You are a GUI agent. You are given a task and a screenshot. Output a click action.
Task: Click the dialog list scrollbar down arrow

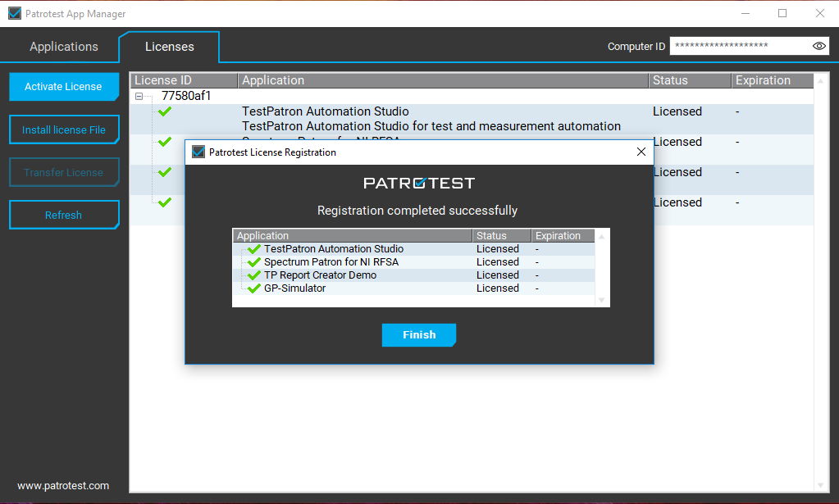(x=601, y=301)
